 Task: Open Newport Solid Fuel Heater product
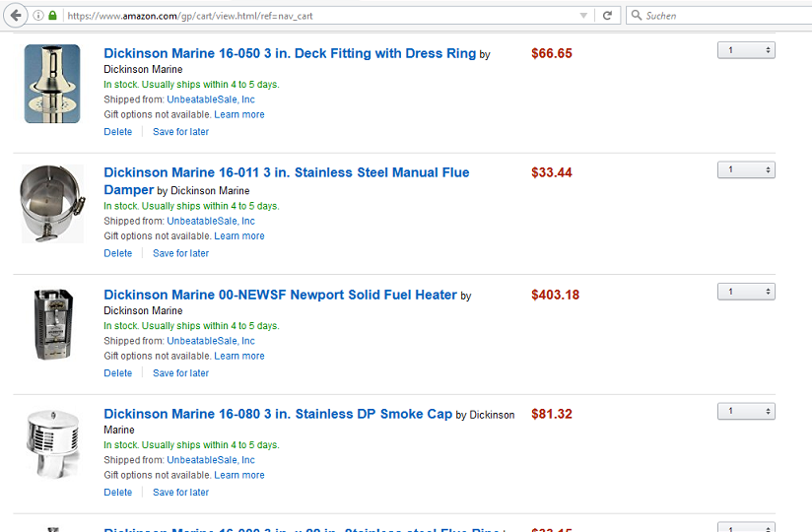(280, 295)
